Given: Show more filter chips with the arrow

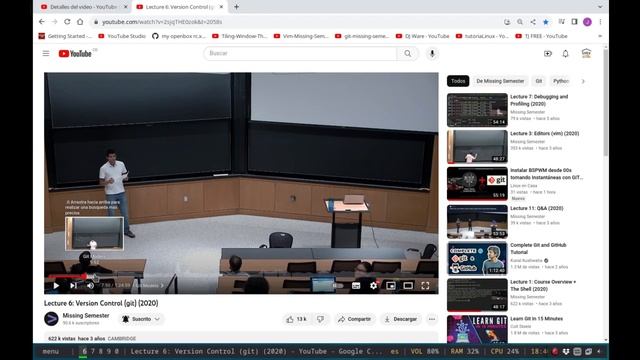Looking at the screenshot, I should coord(583,81).
